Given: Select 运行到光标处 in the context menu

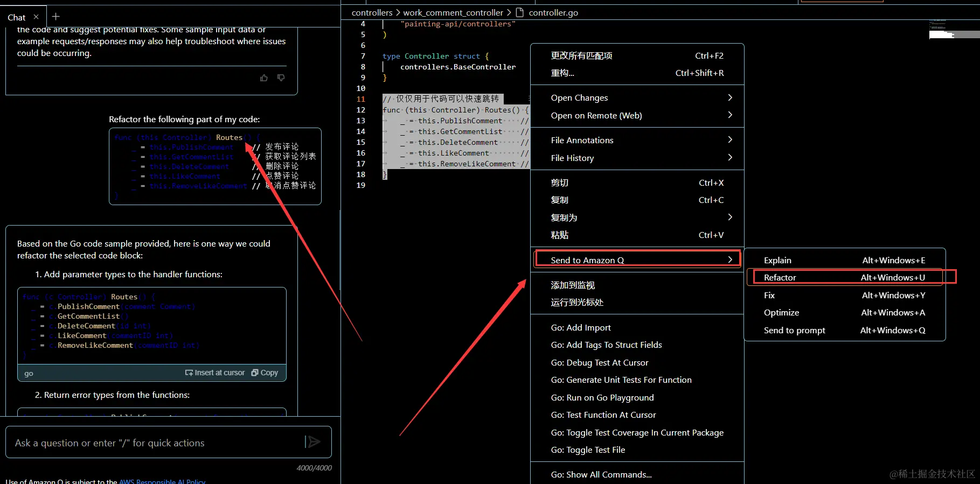Looking at the screenshot, I should coord(637,303).
